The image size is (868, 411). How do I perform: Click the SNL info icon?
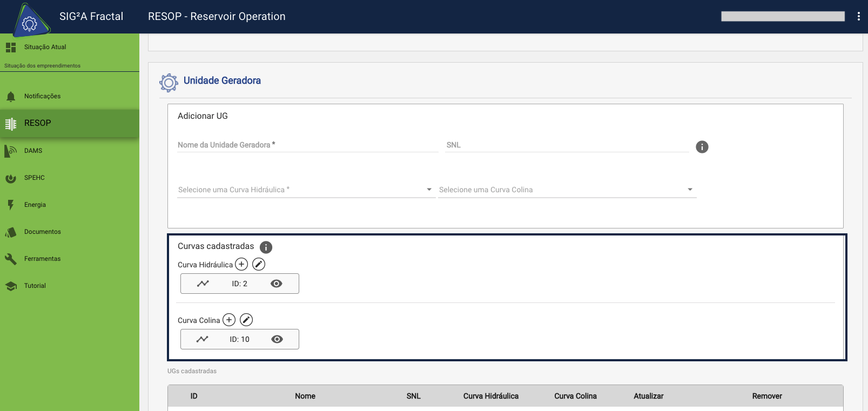(702, 147)
